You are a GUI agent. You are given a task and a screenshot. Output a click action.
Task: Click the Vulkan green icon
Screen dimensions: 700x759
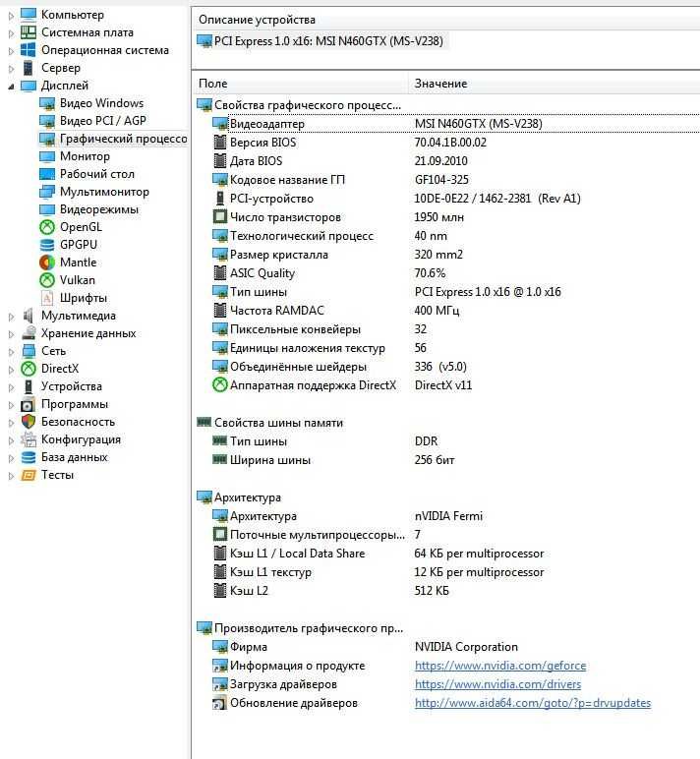coord(47,280)
